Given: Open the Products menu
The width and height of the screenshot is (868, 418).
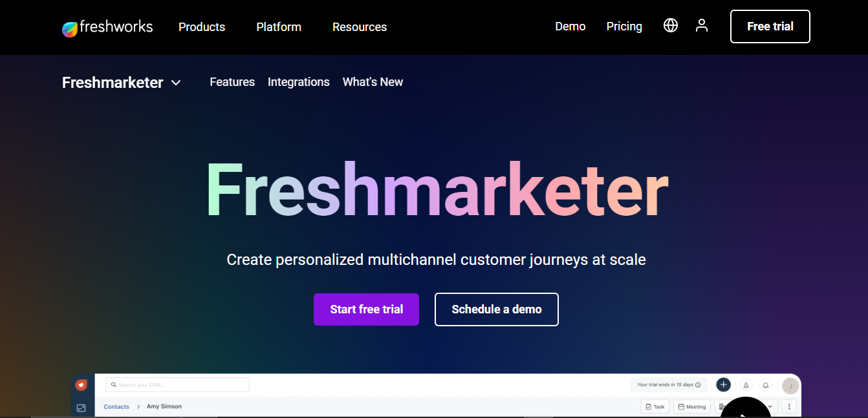Looking at the screenshot, I should [x=202, y=27].
